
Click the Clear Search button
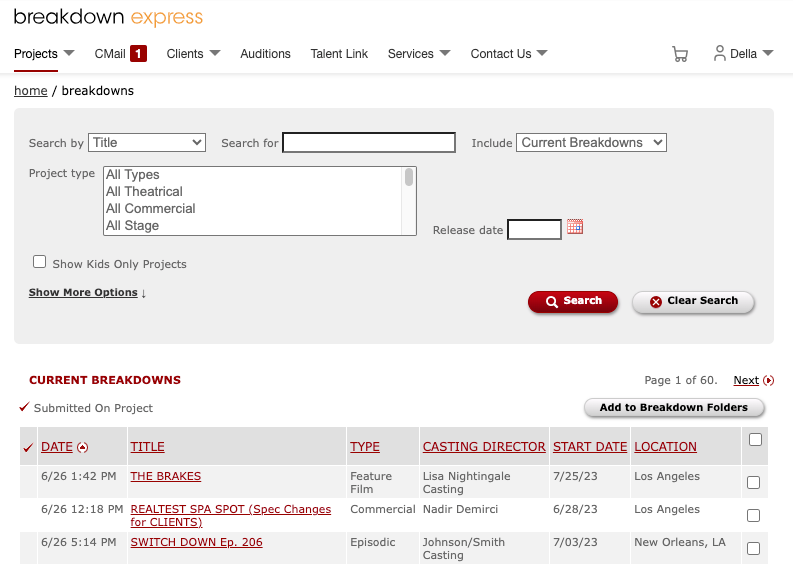[x=693, y=301]
